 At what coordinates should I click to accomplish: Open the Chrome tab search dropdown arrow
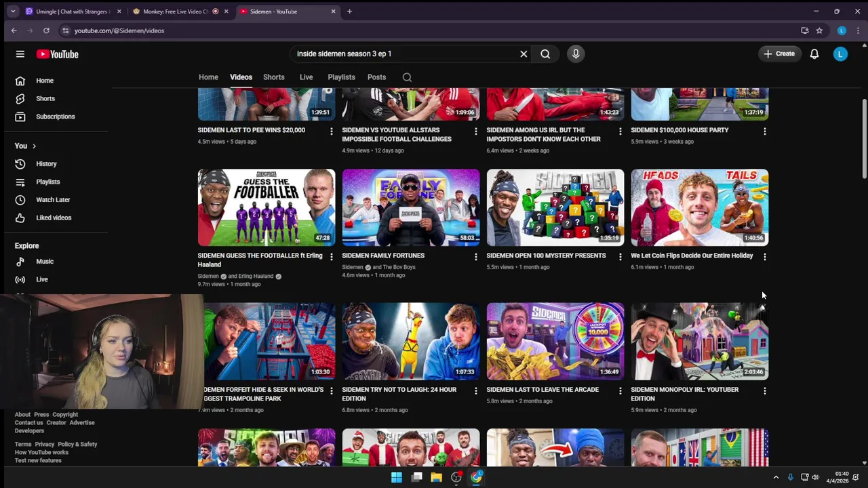coord(12,12)
